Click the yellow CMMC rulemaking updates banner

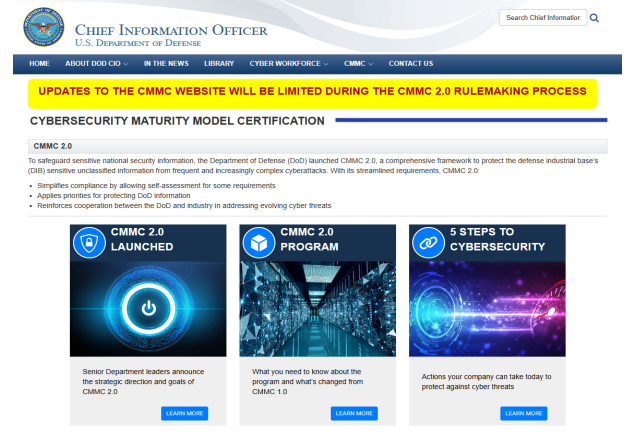pyautogui.click(x=312, y=94)
